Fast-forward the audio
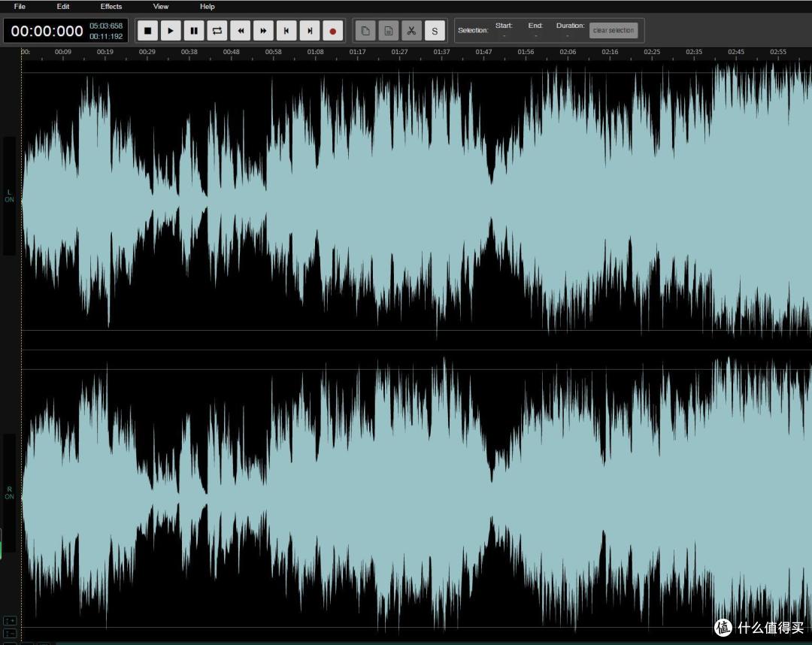812x645 pixels. pyautogui.click(x=263, y=31)
